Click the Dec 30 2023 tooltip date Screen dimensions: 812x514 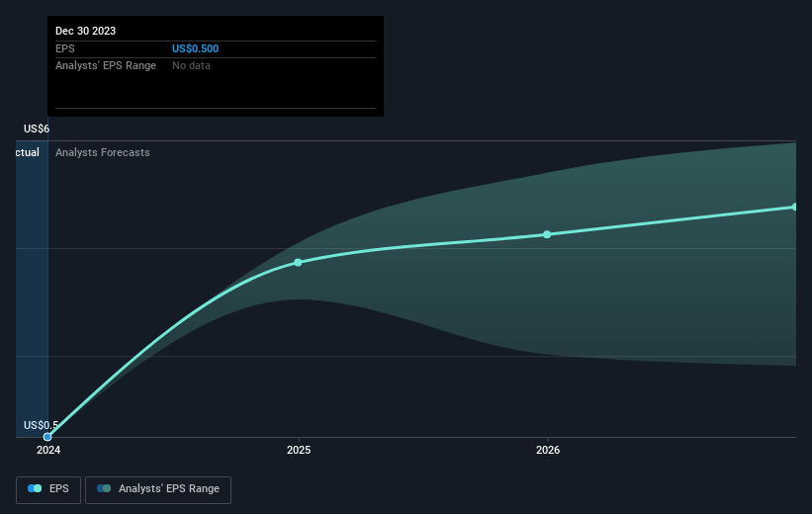pyautogui.click(x=85, y=31)
